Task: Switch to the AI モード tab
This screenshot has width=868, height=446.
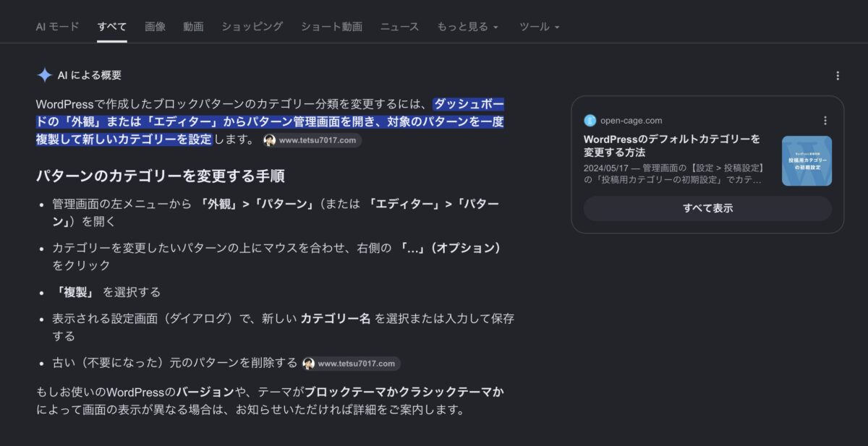Action: (57, 27)
